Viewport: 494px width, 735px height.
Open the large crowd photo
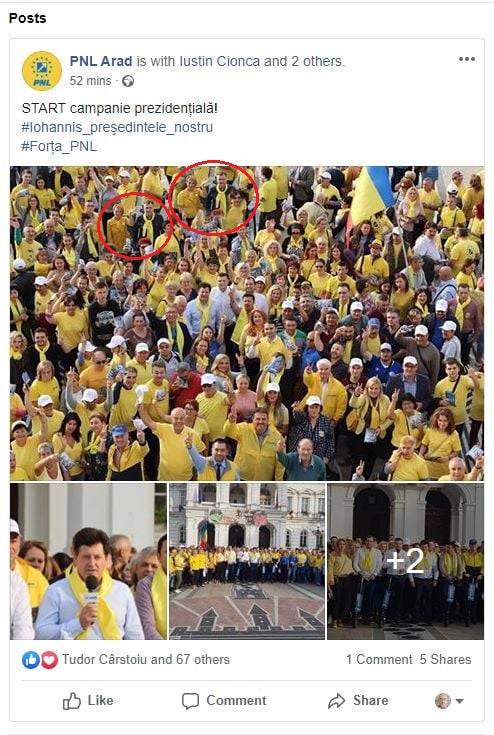point(247,323)
